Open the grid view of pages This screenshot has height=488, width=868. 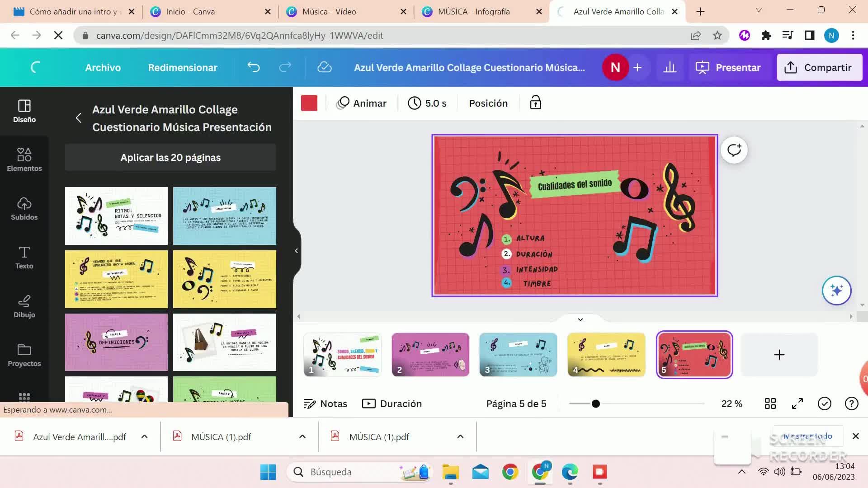point(770,404)
